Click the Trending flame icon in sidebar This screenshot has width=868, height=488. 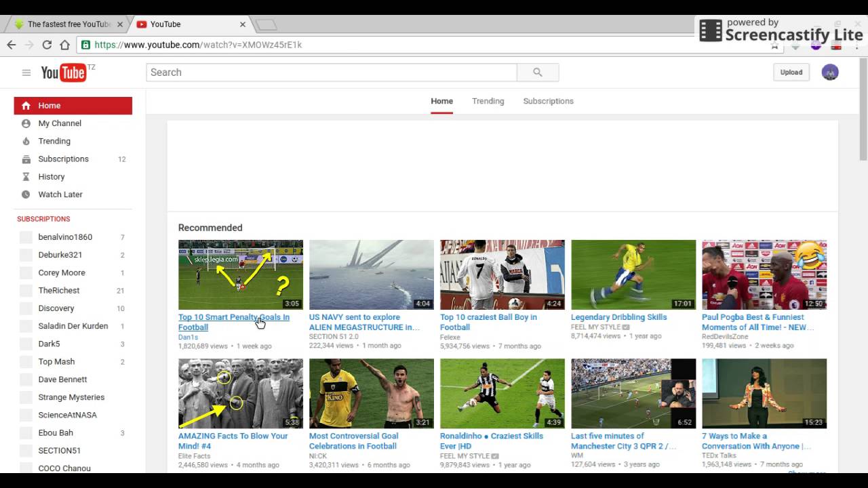[x=26, y=141]
